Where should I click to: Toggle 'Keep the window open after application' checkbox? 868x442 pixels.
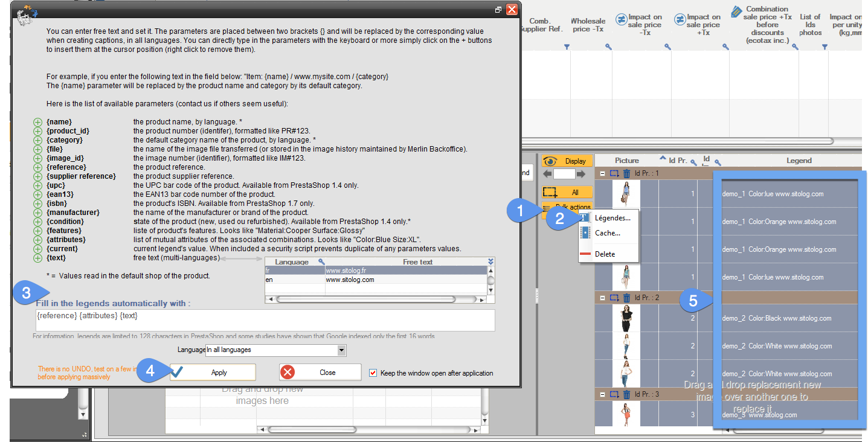click(x=373, y=373)
